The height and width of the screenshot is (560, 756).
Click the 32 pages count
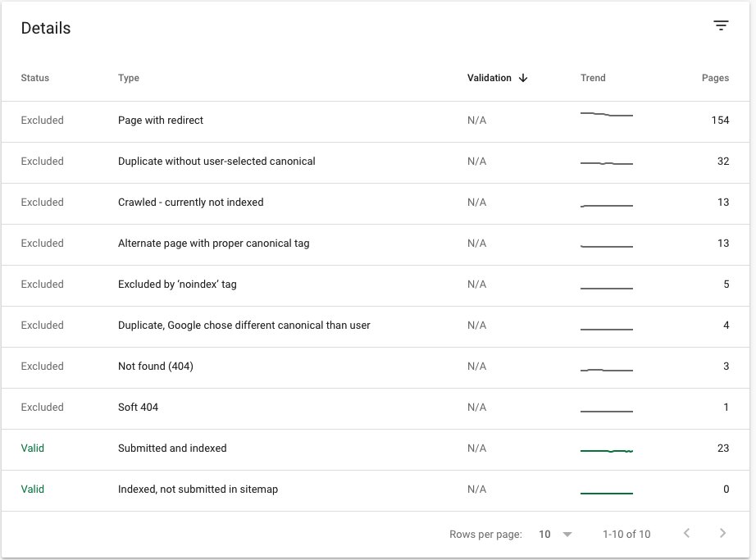coord(722,161)
